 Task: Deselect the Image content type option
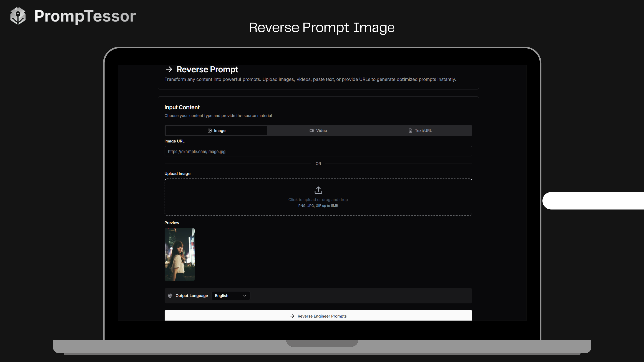point(216,130)
